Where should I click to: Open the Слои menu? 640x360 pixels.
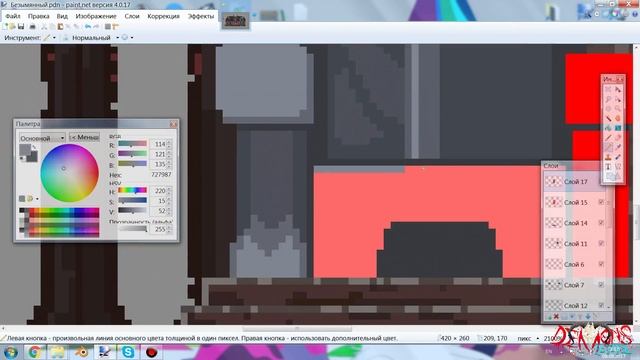pyautogui.click(x=132, y=16)
